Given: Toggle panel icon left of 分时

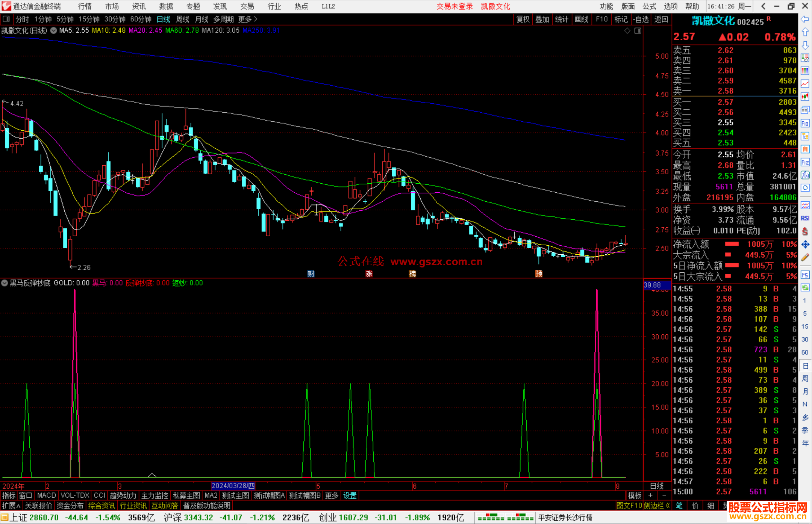Looking at the screenshot, I should [x=6, y=19].
